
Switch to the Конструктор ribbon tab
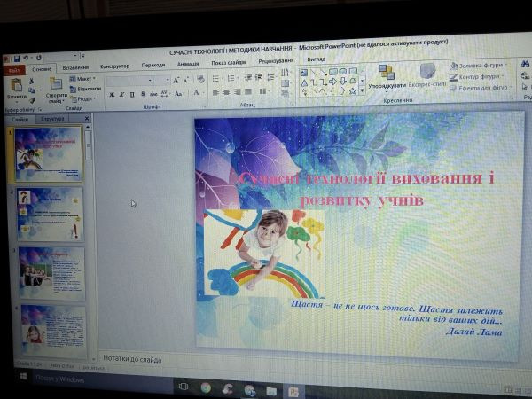click(x=114, y=66)
